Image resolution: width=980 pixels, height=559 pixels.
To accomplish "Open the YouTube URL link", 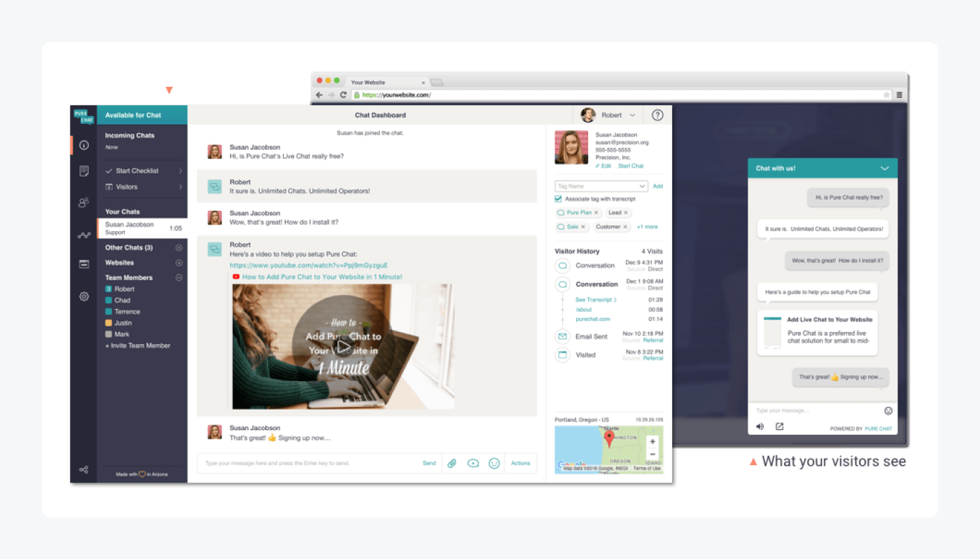I will [309, 265].
